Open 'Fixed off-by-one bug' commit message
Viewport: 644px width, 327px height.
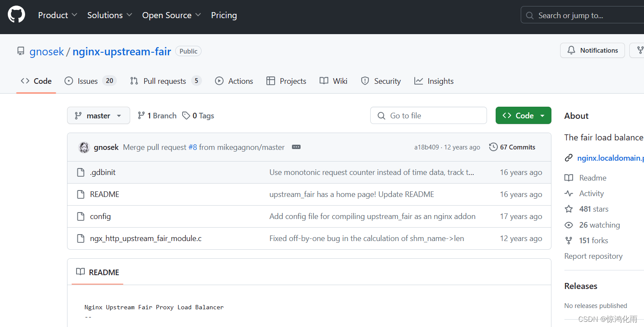point(367,238)
